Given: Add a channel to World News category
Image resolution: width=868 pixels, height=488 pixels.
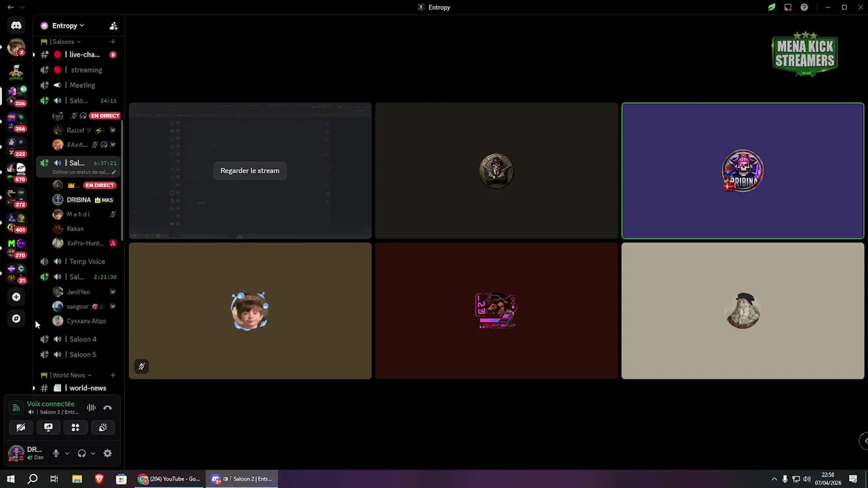Looking at the screenshot, I should (x=113, y=375).
